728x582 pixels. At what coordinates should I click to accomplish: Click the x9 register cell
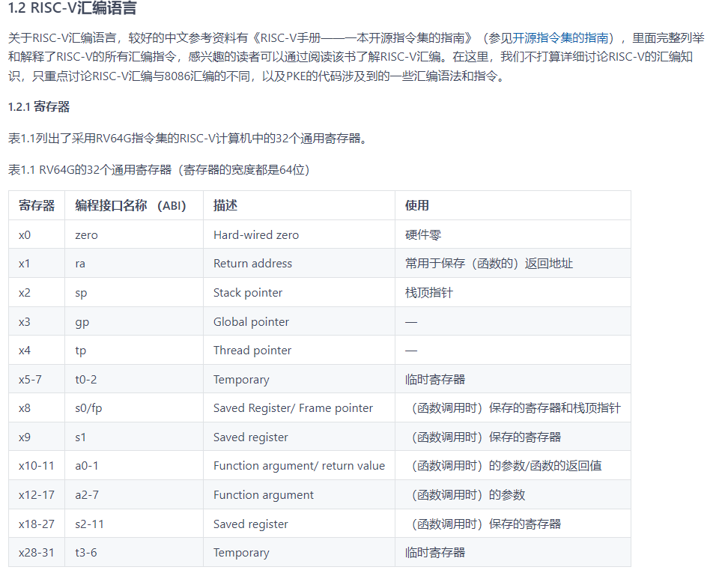tap(37, 437)
